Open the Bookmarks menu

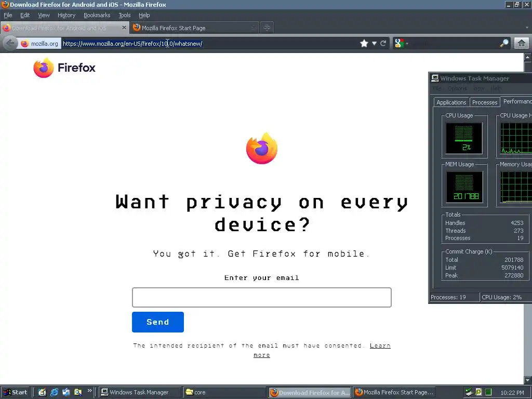pos(97,15)
